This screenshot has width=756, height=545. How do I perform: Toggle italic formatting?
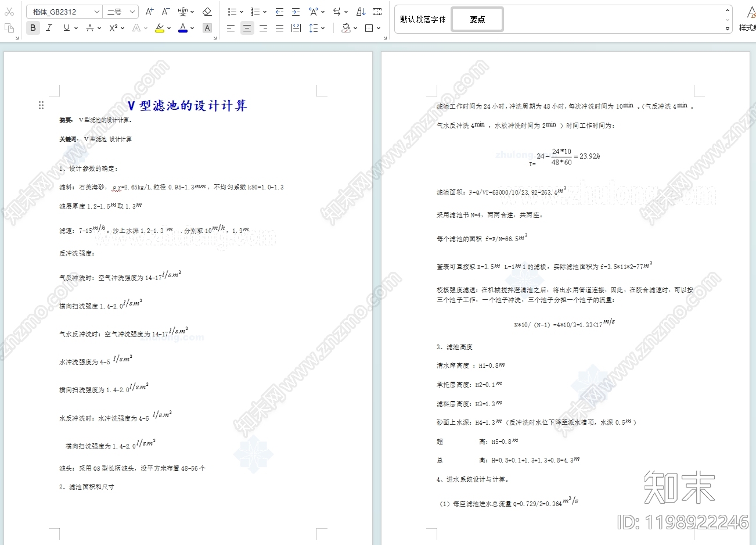pyautogui.click(x=49, y=28)
